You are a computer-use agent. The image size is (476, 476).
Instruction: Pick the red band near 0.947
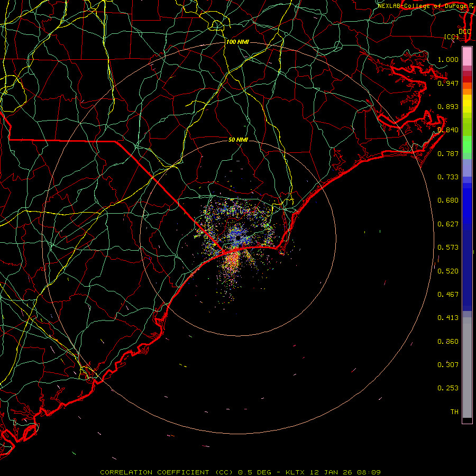467,79
